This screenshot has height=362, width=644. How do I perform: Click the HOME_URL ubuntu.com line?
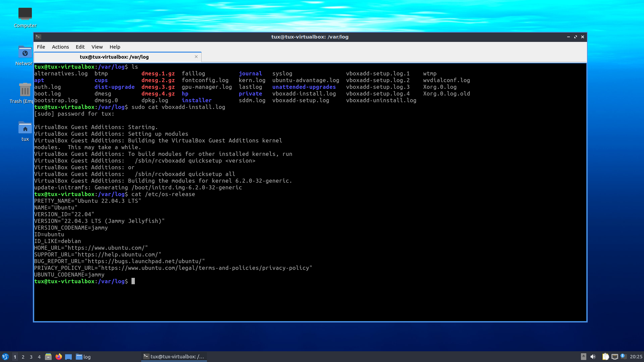click(91, 248)
